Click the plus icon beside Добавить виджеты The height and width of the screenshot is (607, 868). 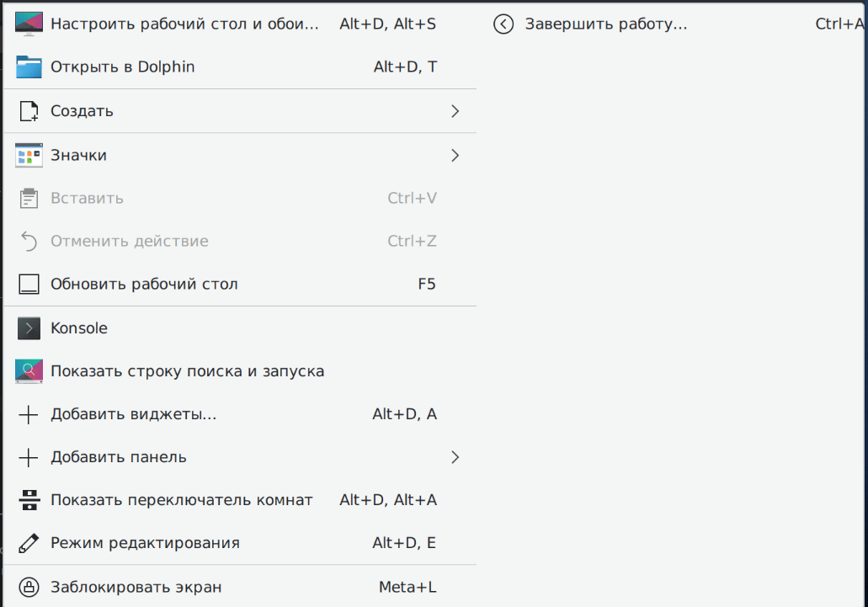coord(29,414)
